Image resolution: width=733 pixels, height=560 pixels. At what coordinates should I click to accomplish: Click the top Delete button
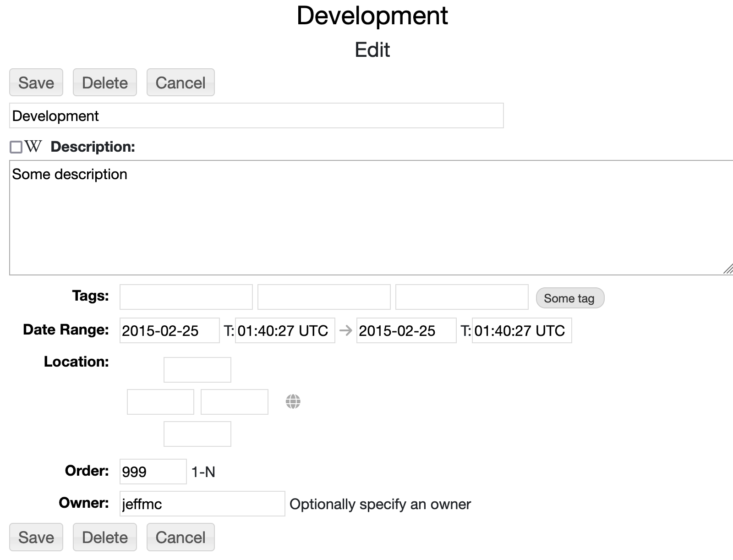click(x=105, y=82)
